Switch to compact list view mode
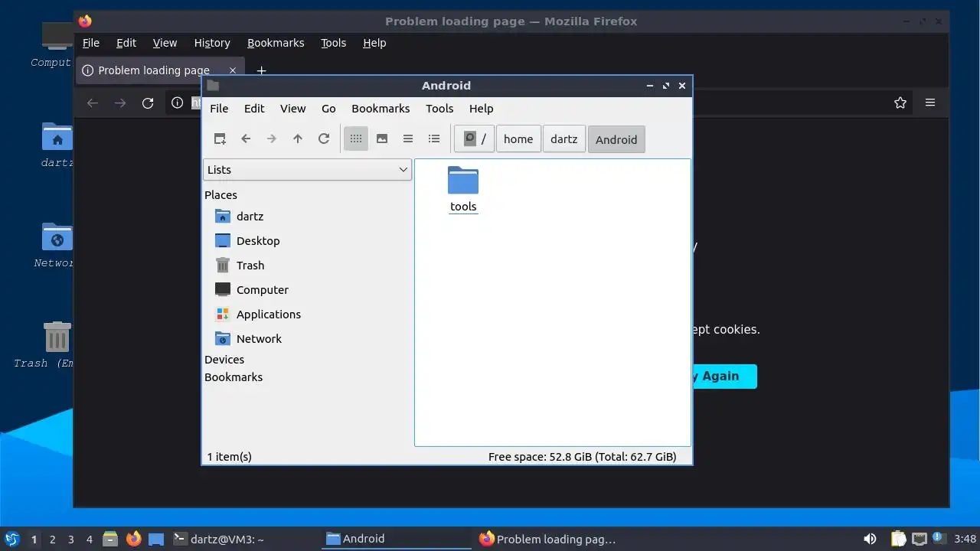Viewport: 980px width, 551px height. tap(408, 139)
